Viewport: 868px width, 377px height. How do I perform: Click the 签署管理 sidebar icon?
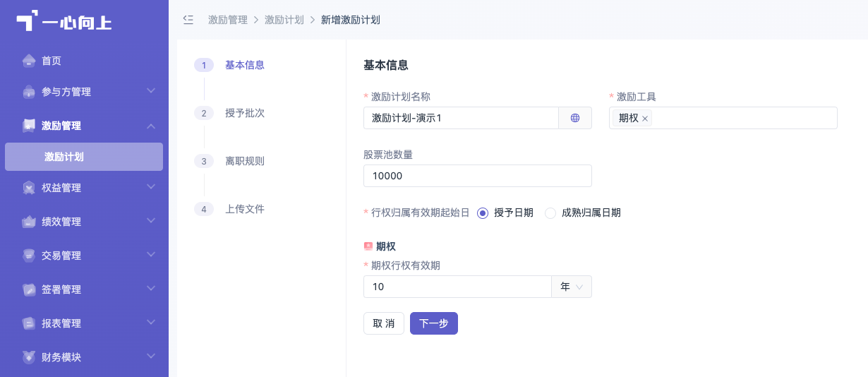pyautogui.click(x=29, y=289)
